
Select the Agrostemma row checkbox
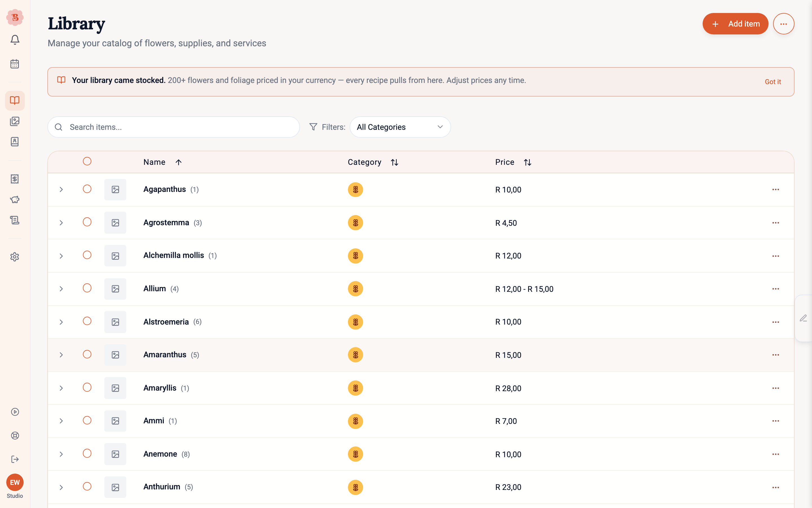coord(87,222)
